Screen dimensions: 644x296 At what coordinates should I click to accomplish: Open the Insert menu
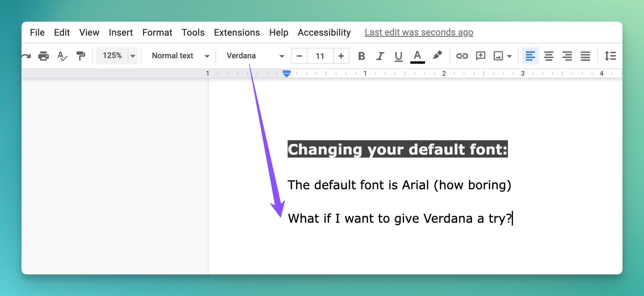[121, 33]
